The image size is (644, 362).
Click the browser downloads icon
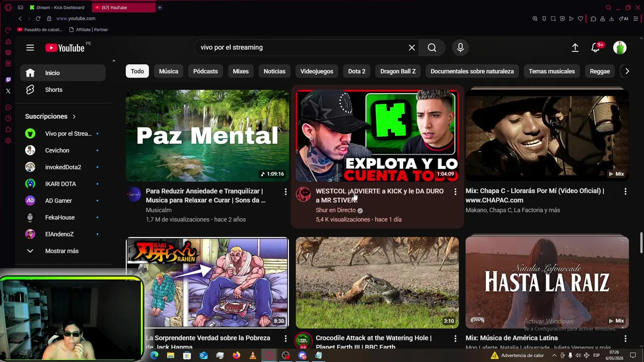[611, 19]
